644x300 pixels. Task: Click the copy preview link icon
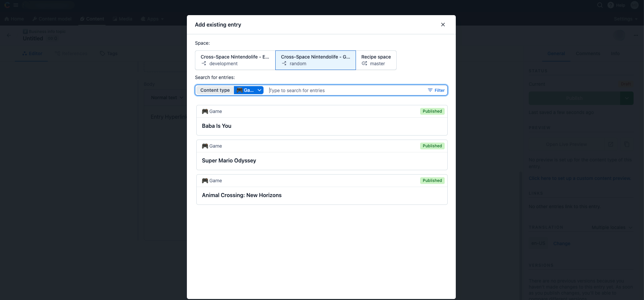pos(627,144)
